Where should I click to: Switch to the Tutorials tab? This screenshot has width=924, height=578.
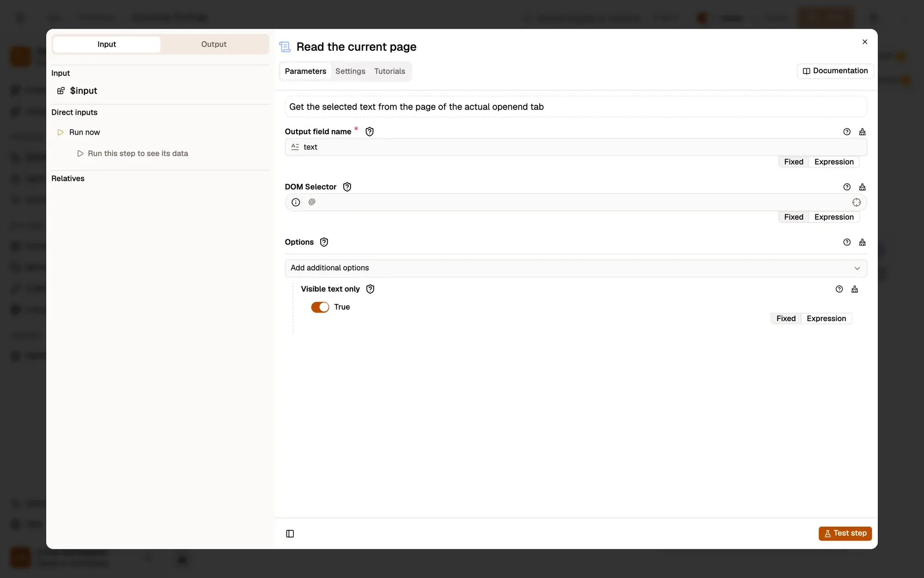tap(389, 71)
